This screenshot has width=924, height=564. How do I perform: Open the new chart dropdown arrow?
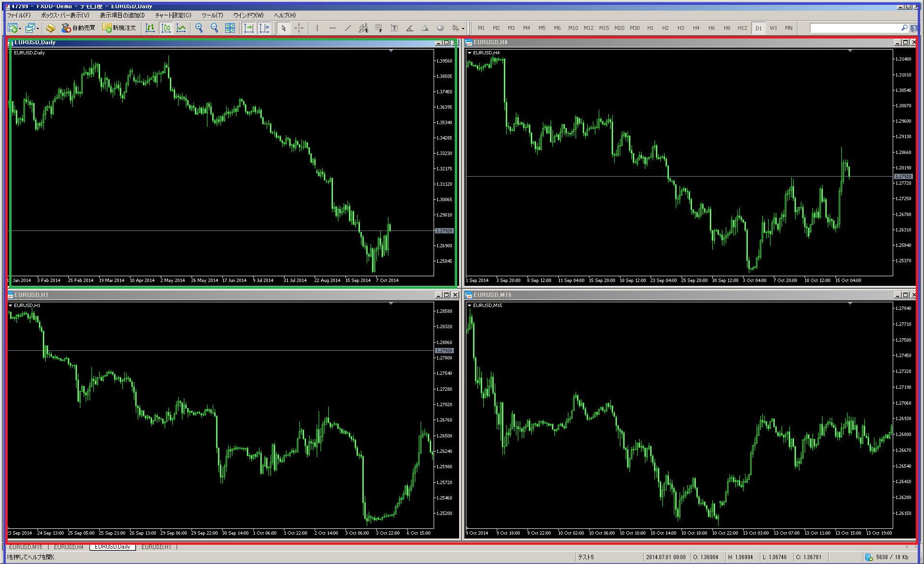coord(20,28)
